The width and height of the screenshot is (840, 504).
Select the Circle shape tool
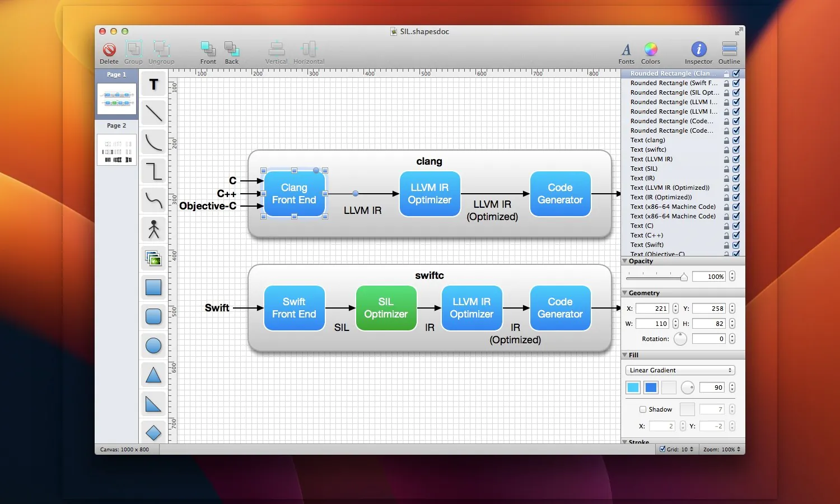pyautogui.click(x=153, y=346)
